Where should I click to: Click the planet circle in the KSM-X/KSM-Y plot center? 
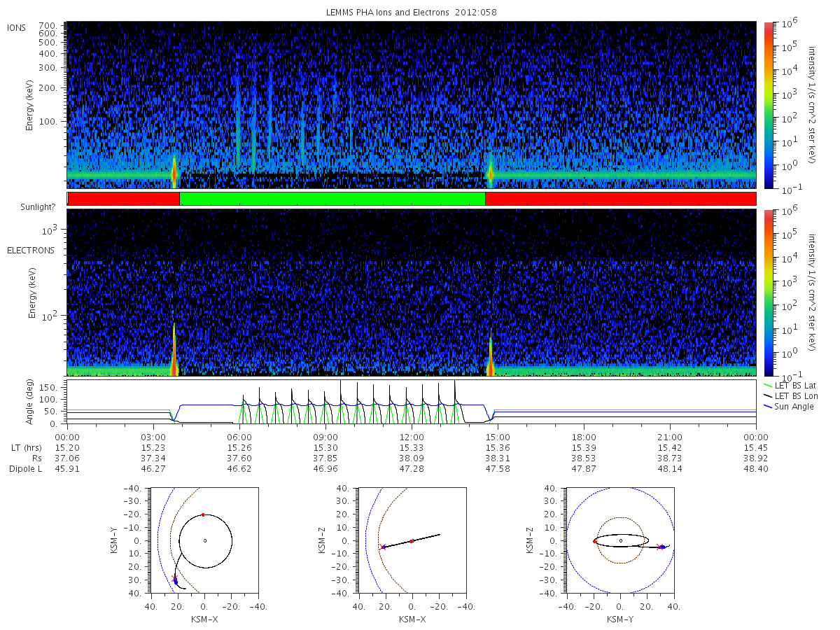point(205,540)
